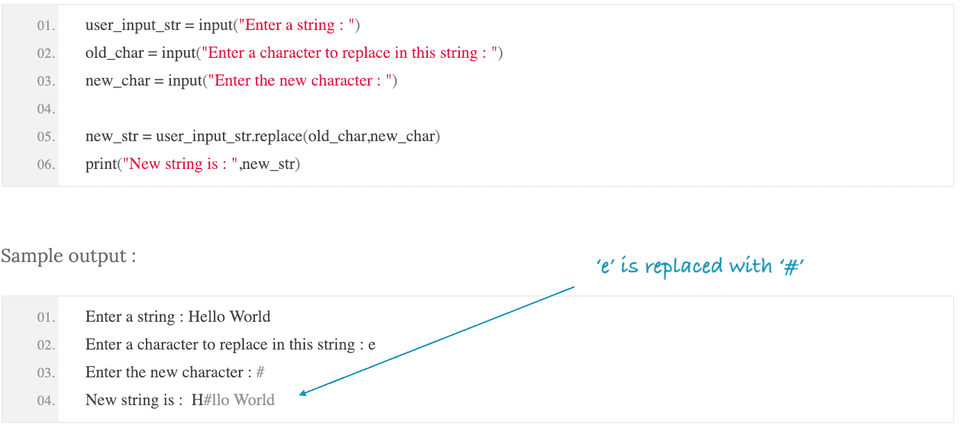Click output line number 04 in sample output
960x431 pixels.
(45, 400)
